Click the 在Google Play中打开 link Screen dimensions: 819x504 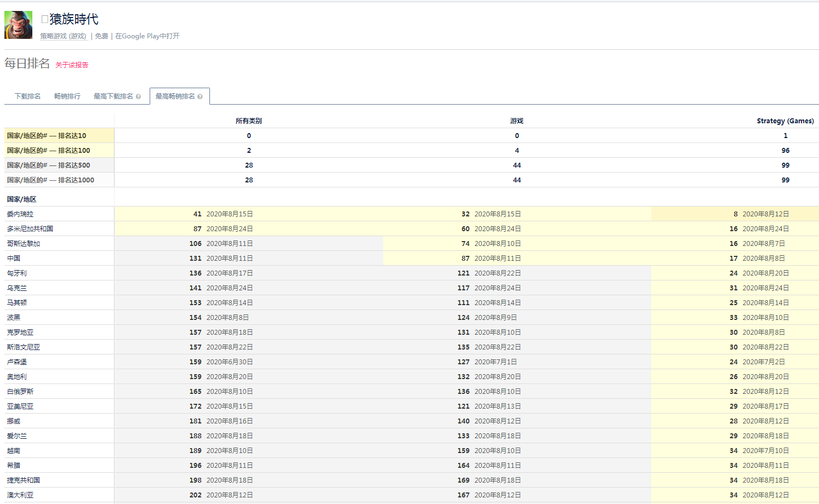pos(147,36)
